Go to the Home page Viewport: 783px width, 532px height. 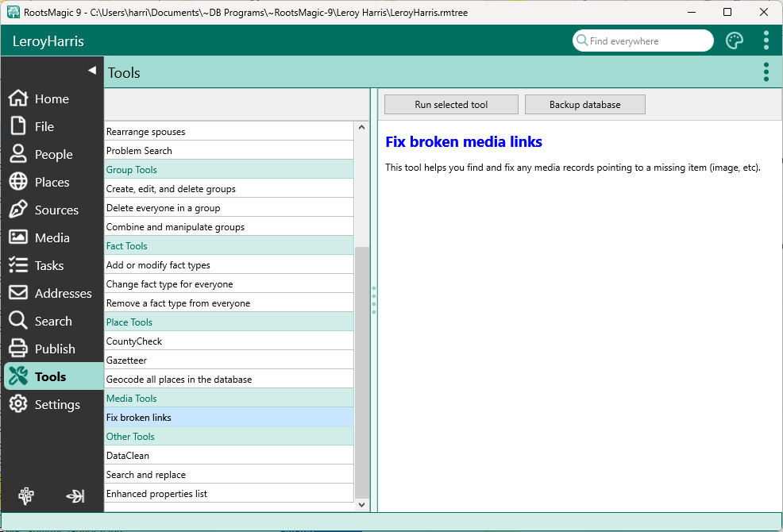(52, 99)
